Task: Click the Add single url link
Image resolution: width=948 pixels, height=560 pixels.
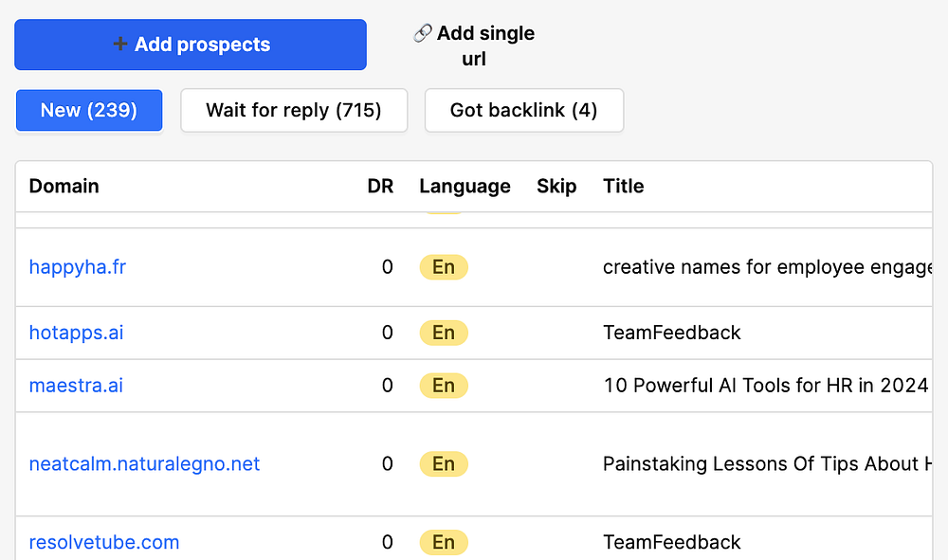Action: pyautogui.click(x=485, y=45)
